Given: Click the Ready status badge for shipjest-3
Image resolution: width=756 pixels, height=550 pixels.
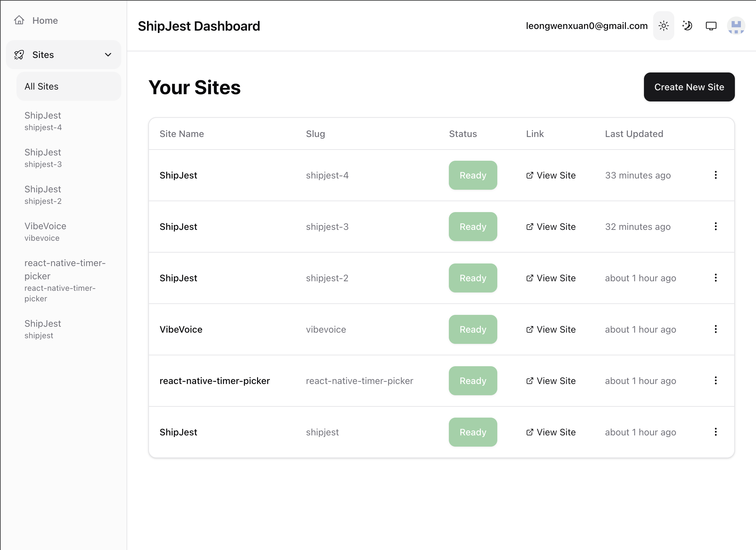Looking at the screenshot, I should [x=472, y=227].
